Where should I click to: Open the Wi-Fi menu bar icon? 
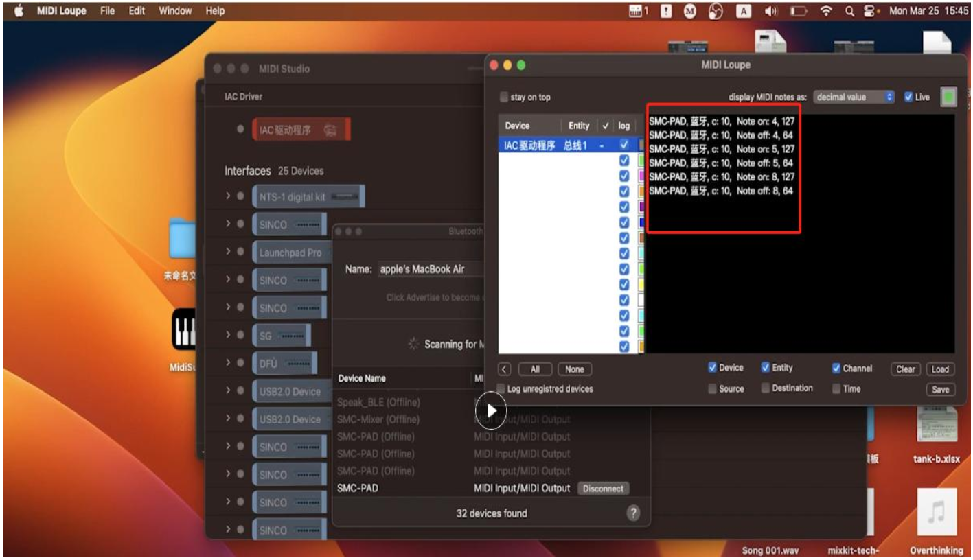point(827,11)
